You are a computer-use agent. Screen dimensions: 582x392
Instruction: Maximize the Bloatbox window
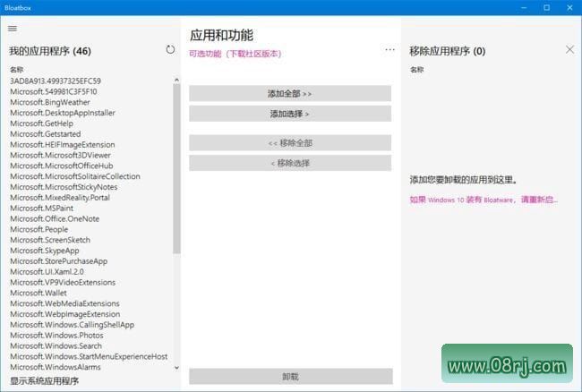click(x=547, y=7)
